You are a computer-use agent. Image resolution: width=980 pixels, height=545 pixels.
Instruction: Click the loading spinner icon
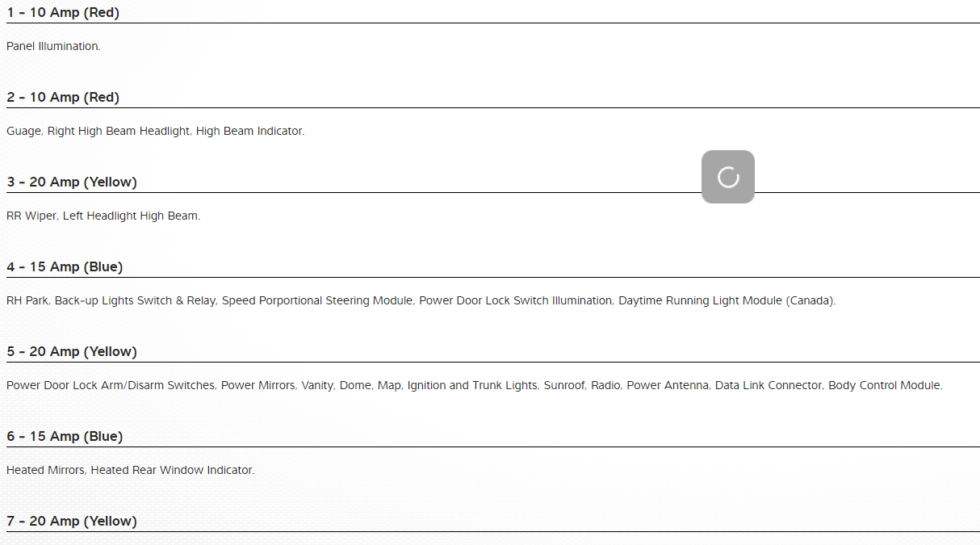(x=728, y=177)
